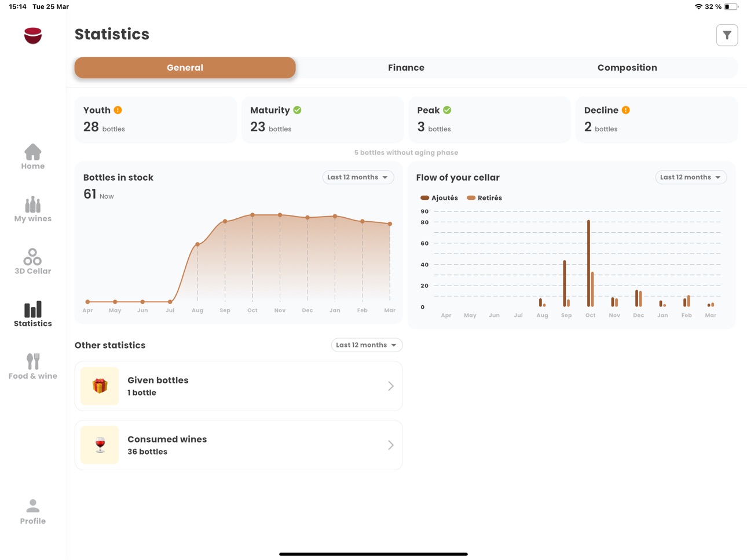
Task: Tap the Youth orange warning indicator
Action: (118, 110)
